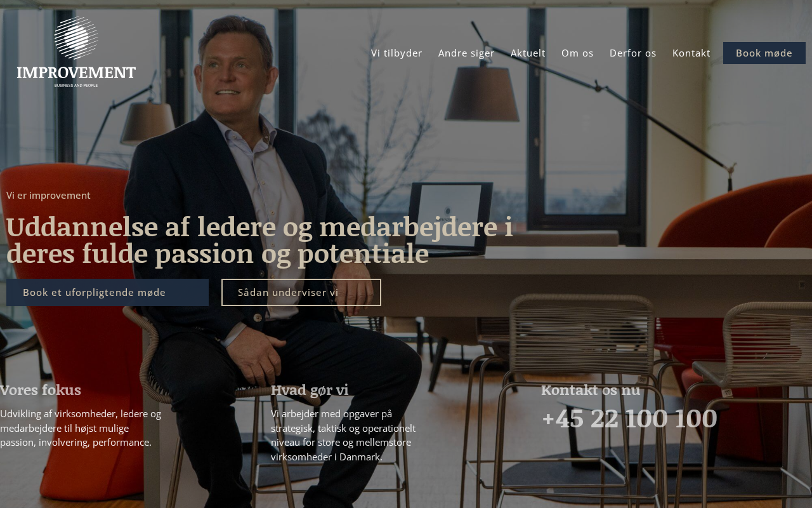Click the Book møde button
Screen dimensions: 812x508
[764, 53]
